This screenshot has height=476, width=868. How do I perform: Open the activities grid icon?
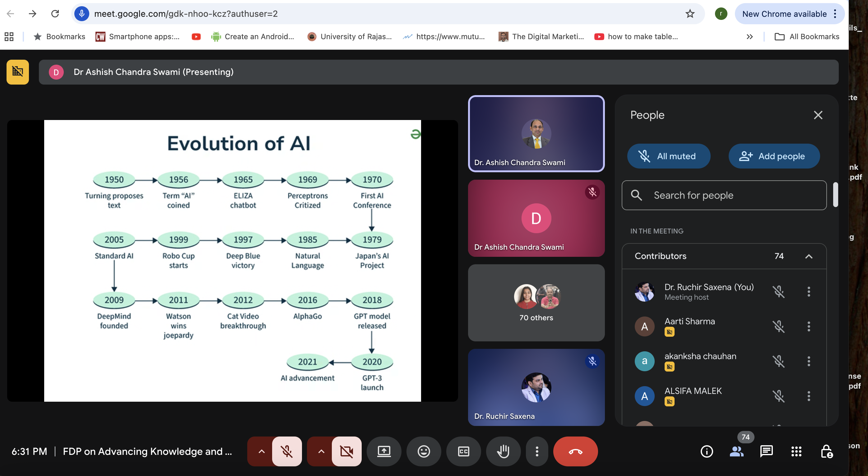(x=796, y=451)
